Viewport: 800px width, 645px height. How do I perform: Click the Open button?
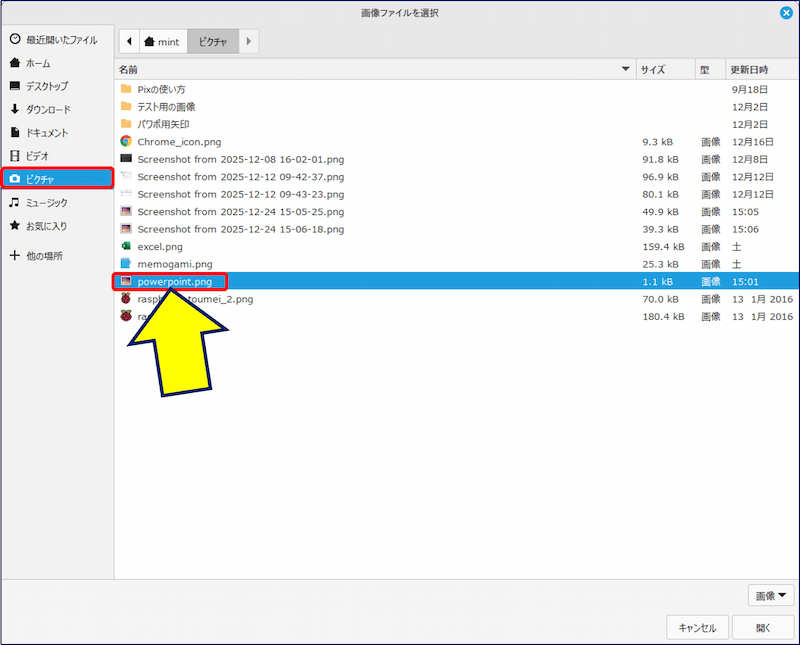coord(763,628)
